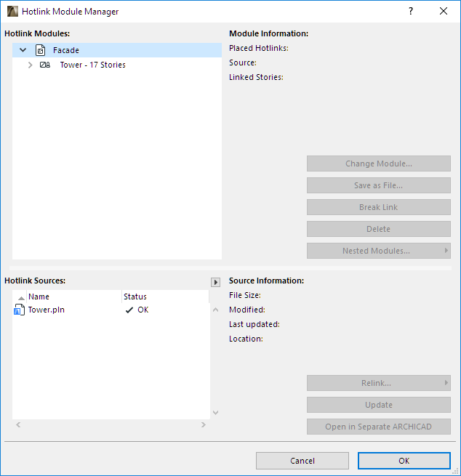The image size is (461, 476).
Task: Select Tower.pln in Hotlink Sources
Action: pyautogui.click(x=111, y=310)
